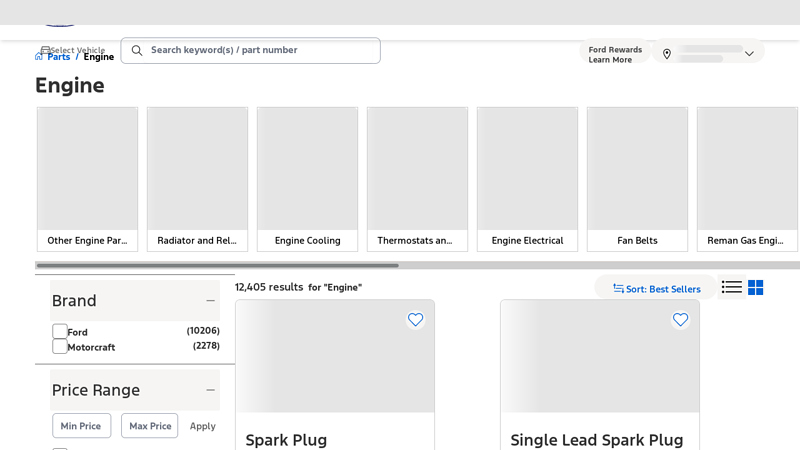Click the home icon in breadcrumb

(39, 57)
